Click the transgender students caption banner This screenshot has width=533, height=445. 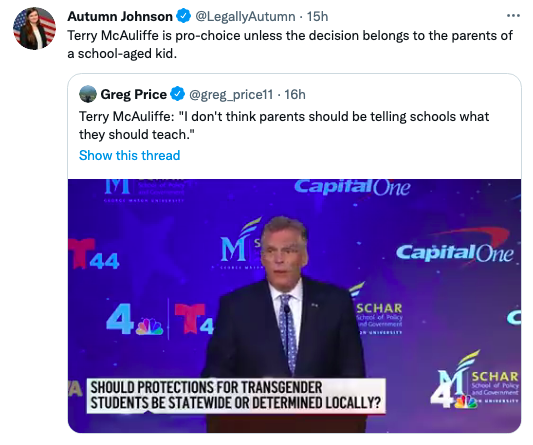tap(236, 396)
